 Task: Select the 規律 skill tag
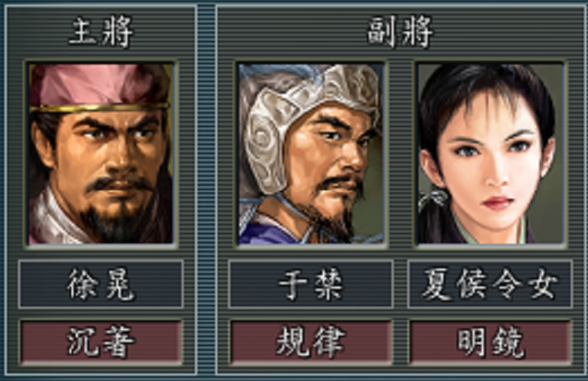tap(310, 342)
